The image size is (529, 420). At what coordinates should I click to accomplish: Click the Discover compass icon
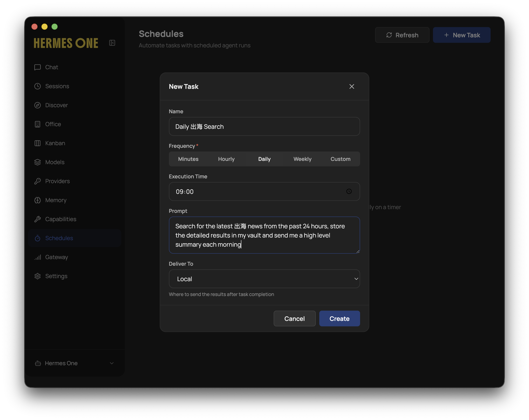[x=38, y=105]
